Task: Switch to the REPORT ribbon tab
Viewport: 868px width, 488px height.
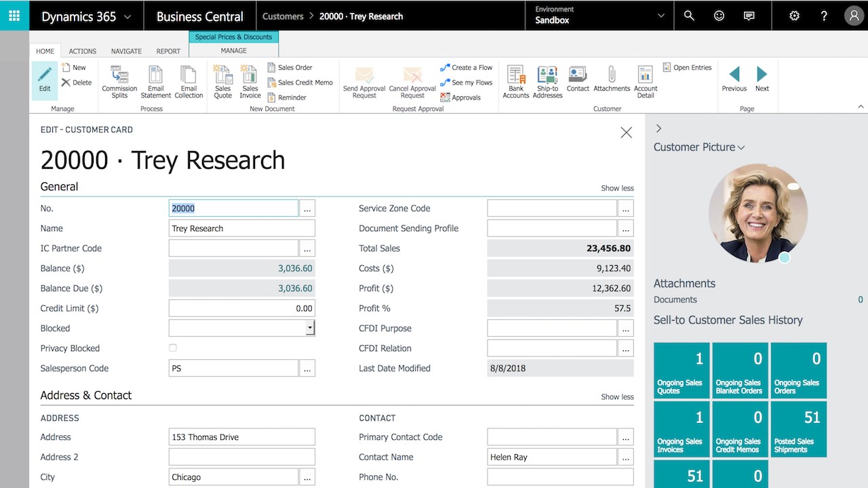Action: point(168,51)
